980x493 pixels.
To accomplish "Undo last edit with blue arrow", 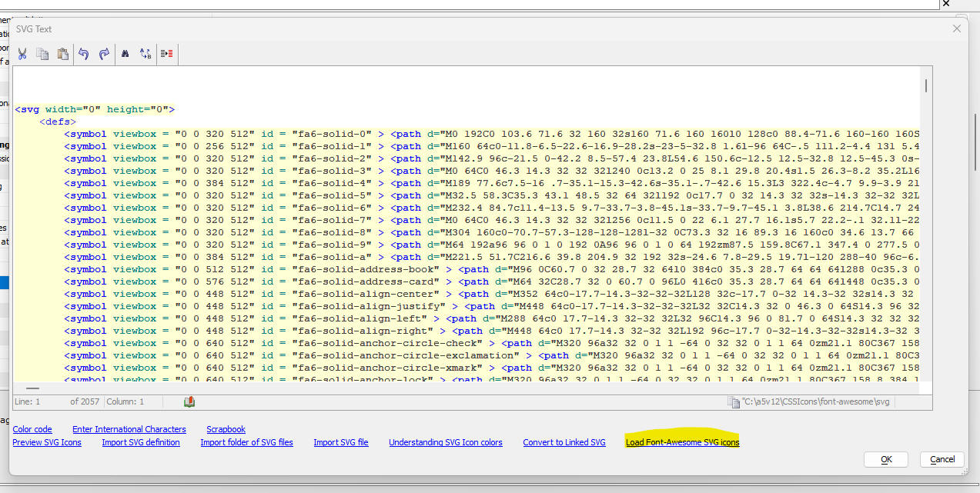I will 84,54.
